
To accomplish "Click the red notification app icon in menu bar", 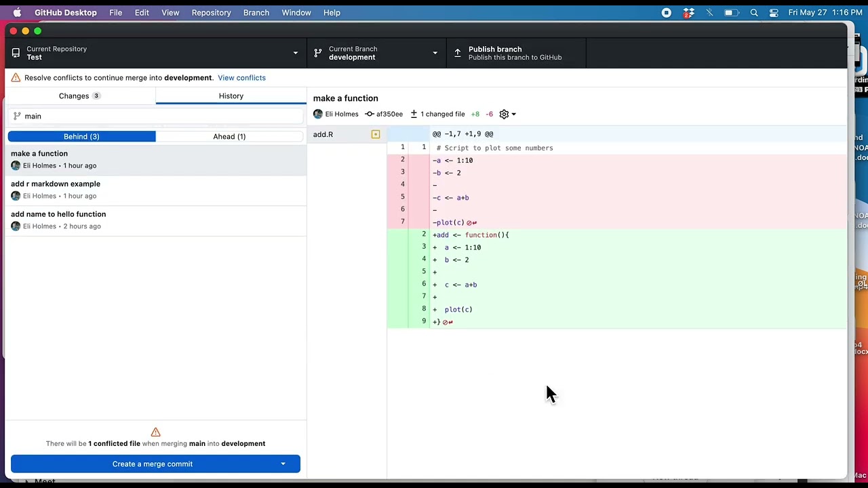I will [688, 12].
